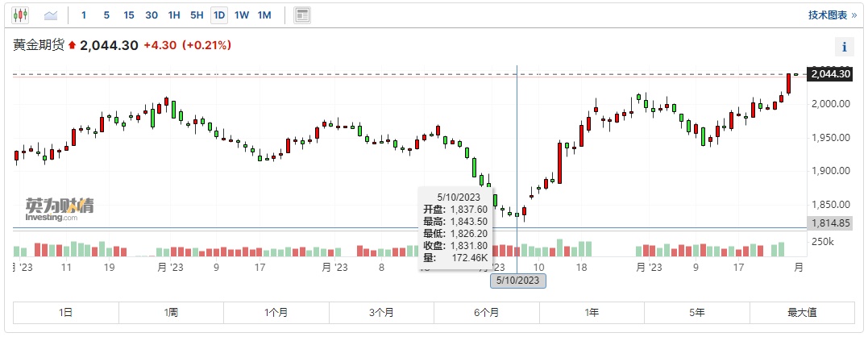Select the 1M monthly interval
Image resolution: width=868 pixels, height=337 pixels.
264,15
